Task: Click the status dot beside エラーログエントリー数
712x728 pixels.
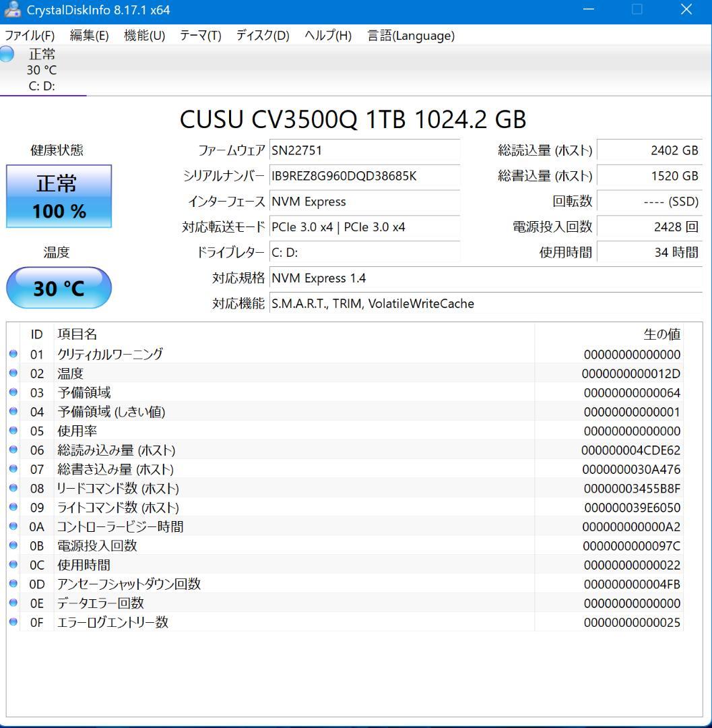Action: pos(12,622)
